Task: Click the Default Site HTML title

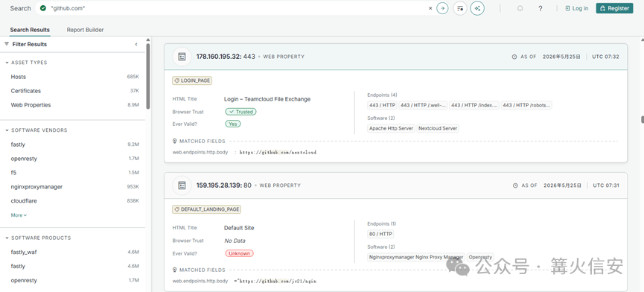Action: click(x=239, y=228)
